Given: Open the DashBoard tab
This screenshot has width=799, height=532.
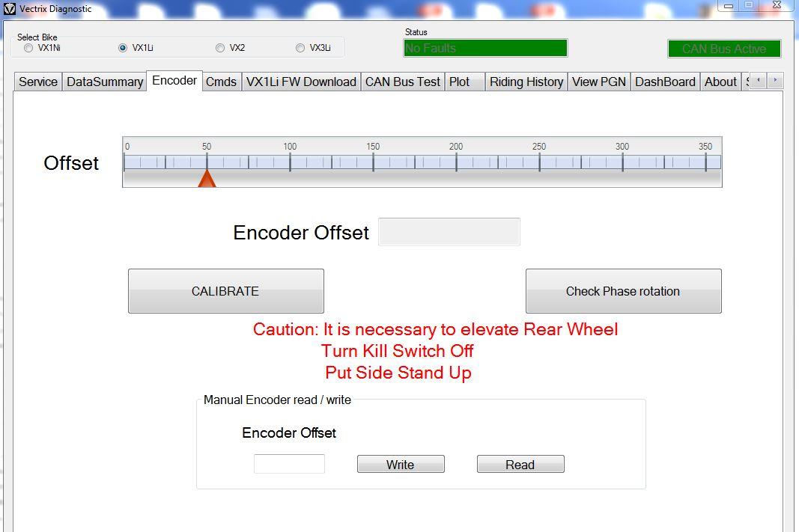Looking at the screenshot, I should click(x=665, y=82).
